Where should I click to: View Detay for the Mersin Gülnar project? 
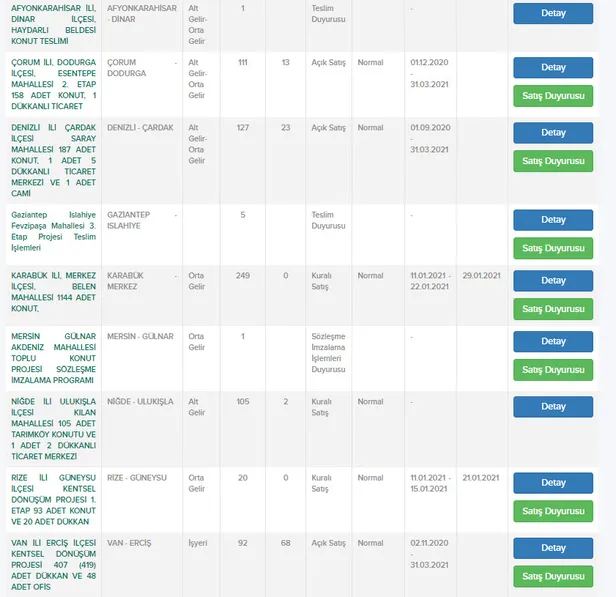click(553, 342)
